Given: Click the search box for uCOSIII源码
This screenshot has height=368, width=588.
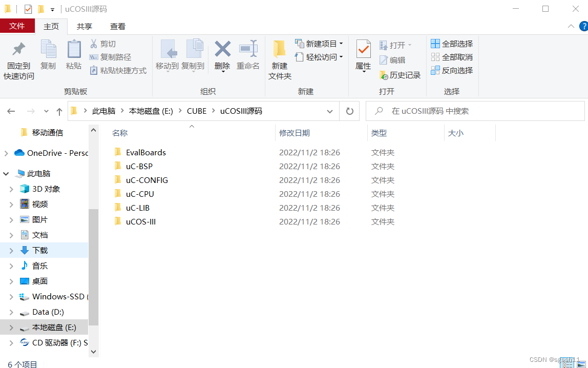Looking at the screenshot, I should coord(475,111).
